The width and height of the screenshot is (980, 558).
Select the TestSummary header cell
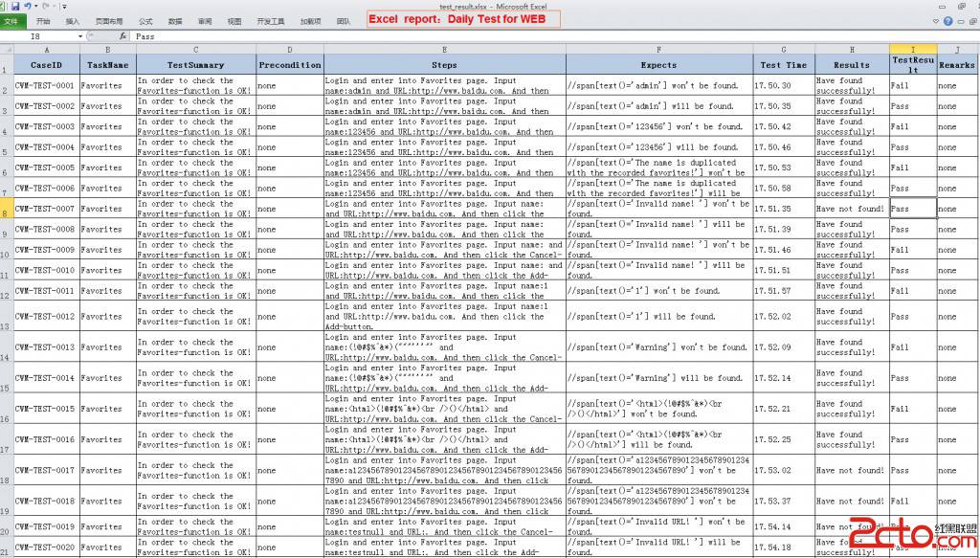(195, 64)
